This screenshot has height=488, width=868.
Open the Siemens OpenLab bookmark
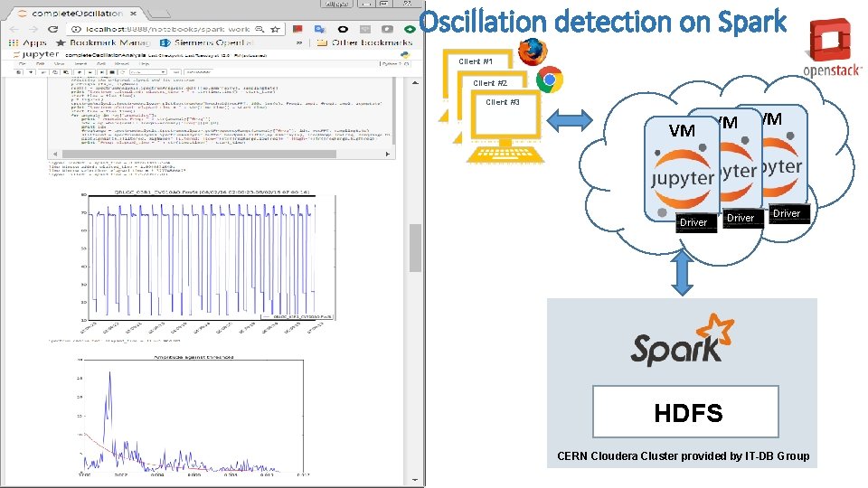206,42
